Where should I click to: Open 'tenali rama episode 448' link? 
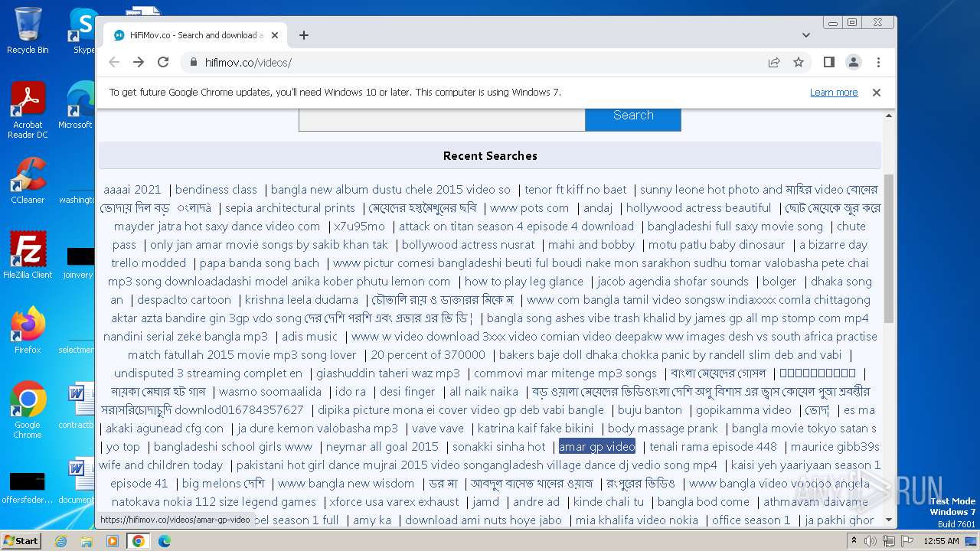point(713,447)
